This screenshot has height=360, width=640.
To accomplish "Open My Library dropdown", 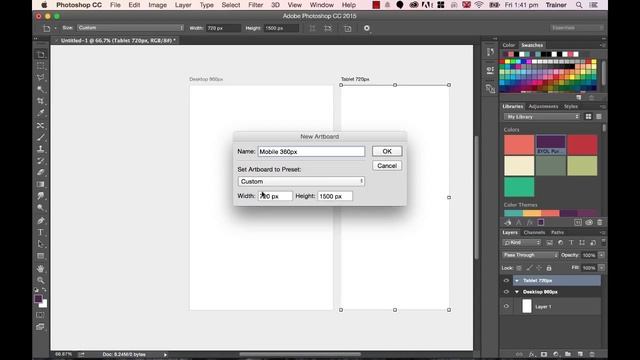I will coord(542,117).
